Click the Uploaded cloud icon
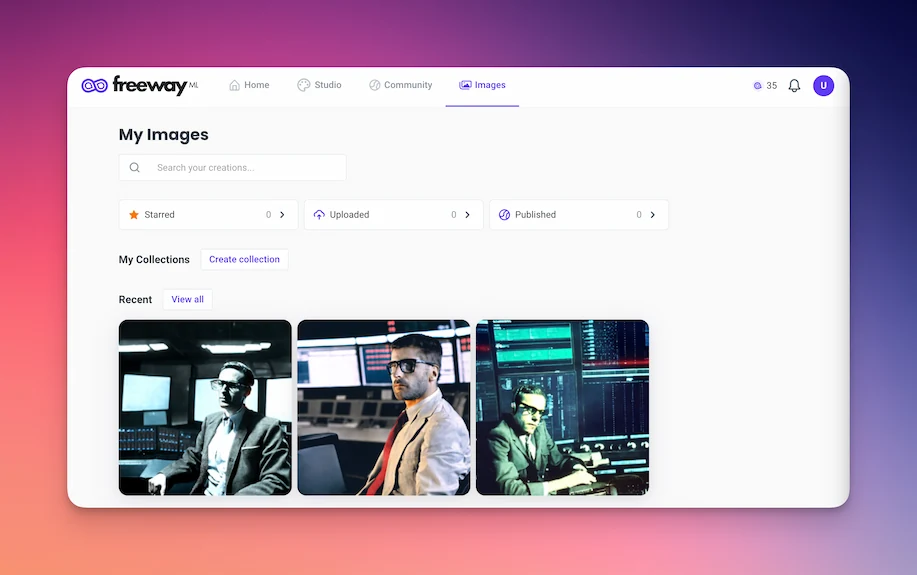917x575 pixels. click(319, 215)
